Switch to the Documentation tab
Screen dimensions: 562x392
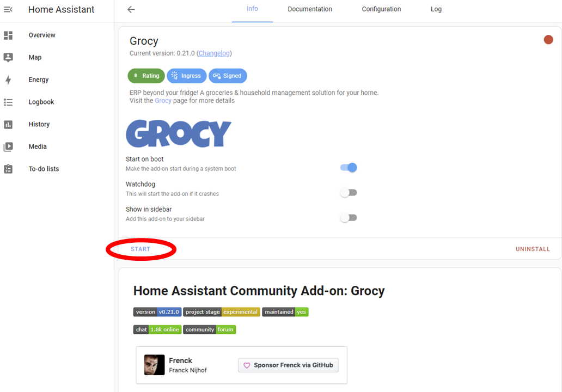pos(310,9)
